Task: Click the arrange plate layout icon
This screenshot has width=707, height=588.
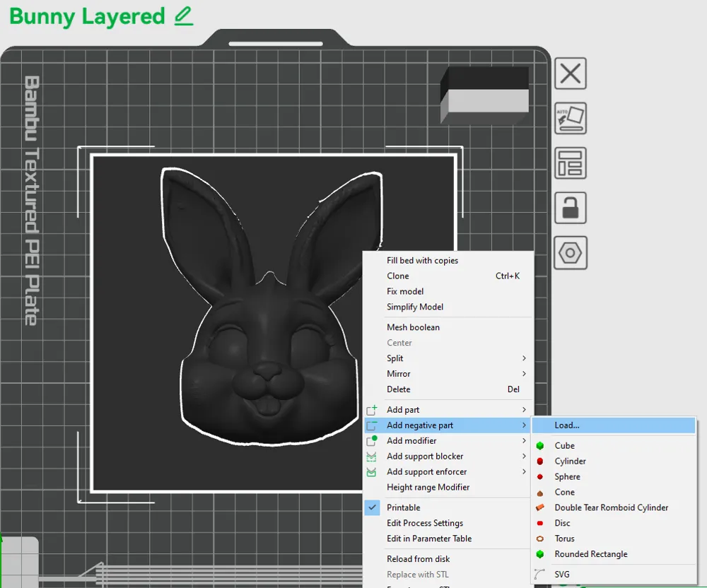Action: tap(571, 163)
